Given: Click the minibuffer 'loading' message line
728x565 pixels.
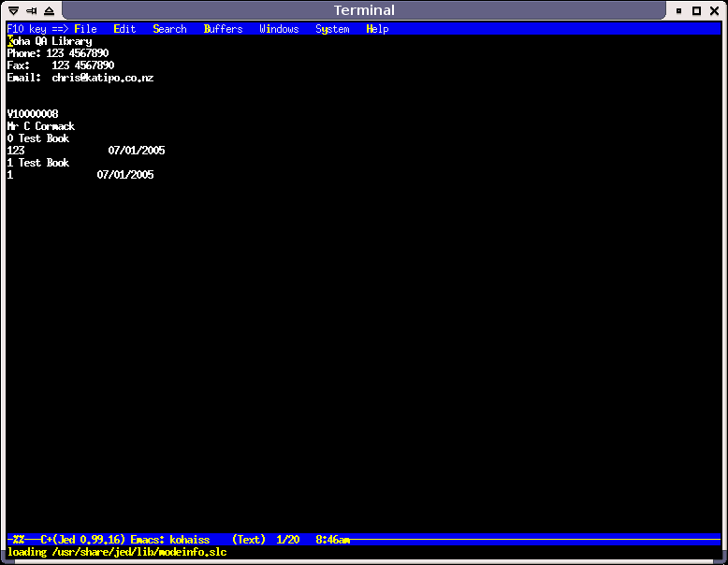Looking at the screenshot, I should pos(117,552).
